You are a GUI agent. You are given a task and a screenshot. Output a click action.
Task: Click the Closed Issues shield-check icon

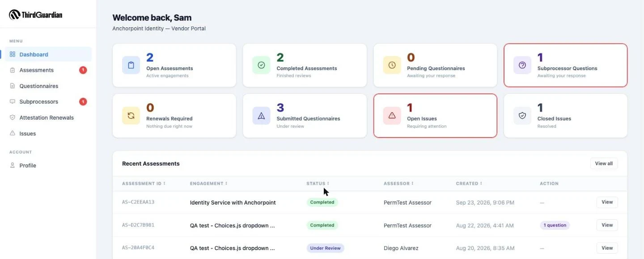(522, 116)
